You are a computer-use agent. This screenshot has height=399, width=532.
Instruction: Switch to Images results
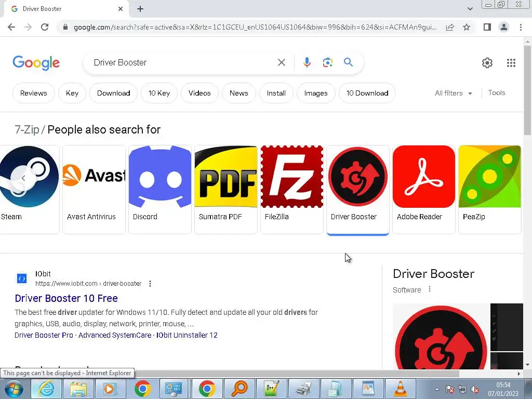point(316,93)
